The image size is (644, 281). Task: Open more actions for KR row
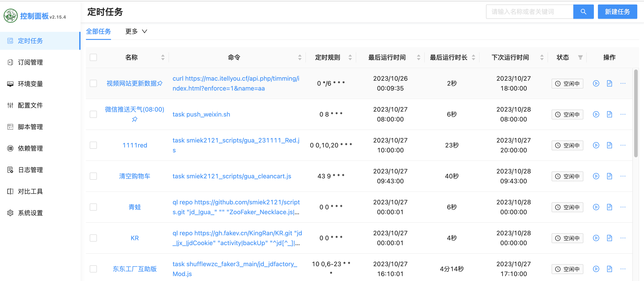pos(623,238)
